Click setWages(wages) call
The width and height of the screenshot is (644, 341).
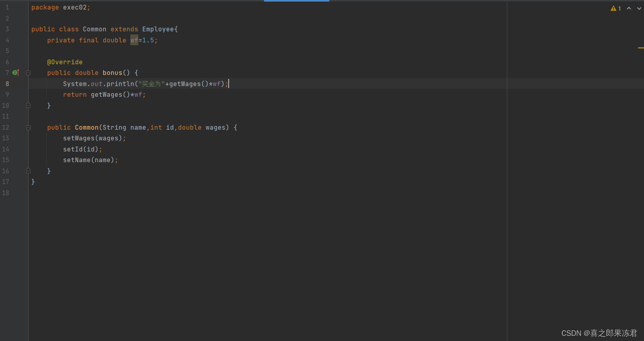click(93, 138)
